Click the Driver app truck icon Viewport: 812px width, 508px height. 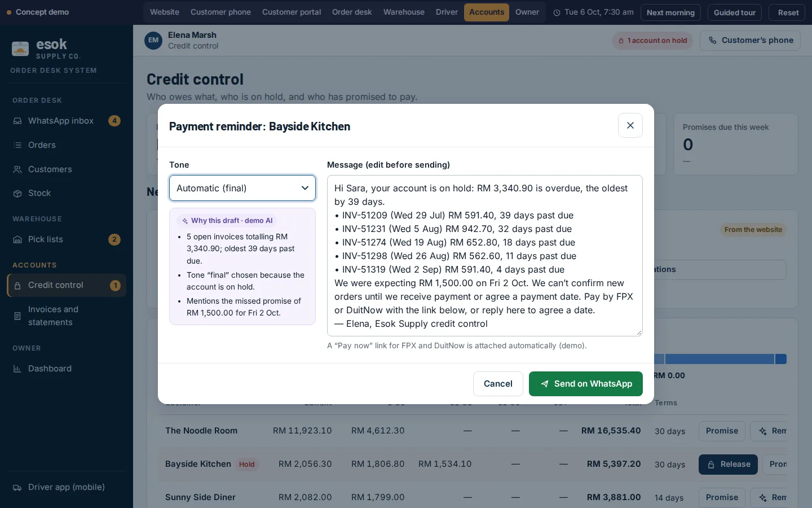click(x=17, y=488)
